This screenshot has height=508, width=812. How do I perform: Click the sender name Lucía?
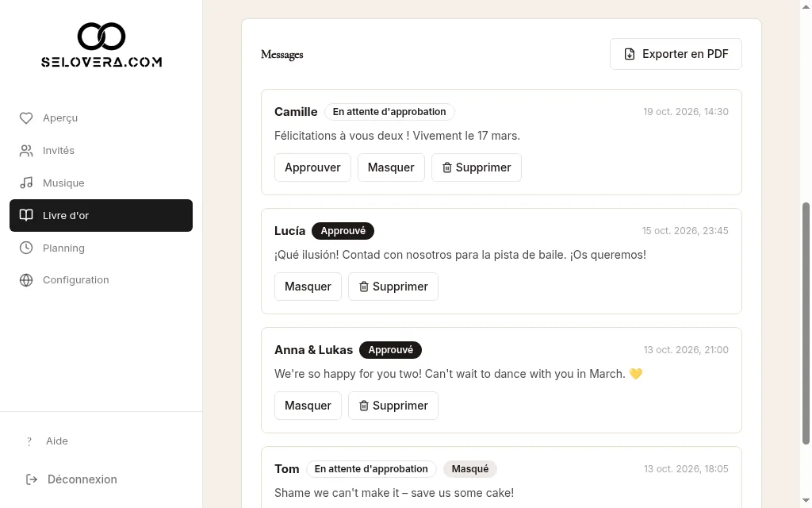290,231
